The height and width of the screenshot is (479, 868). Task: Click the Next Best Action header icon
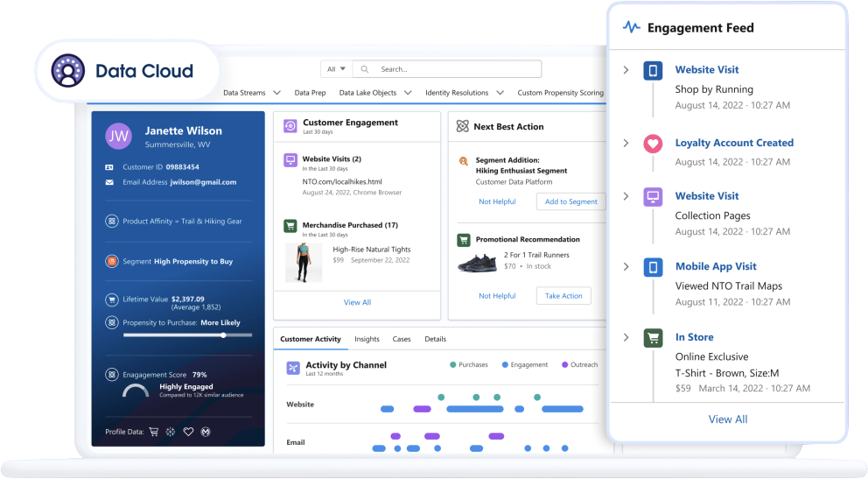(x=462, y=126)
